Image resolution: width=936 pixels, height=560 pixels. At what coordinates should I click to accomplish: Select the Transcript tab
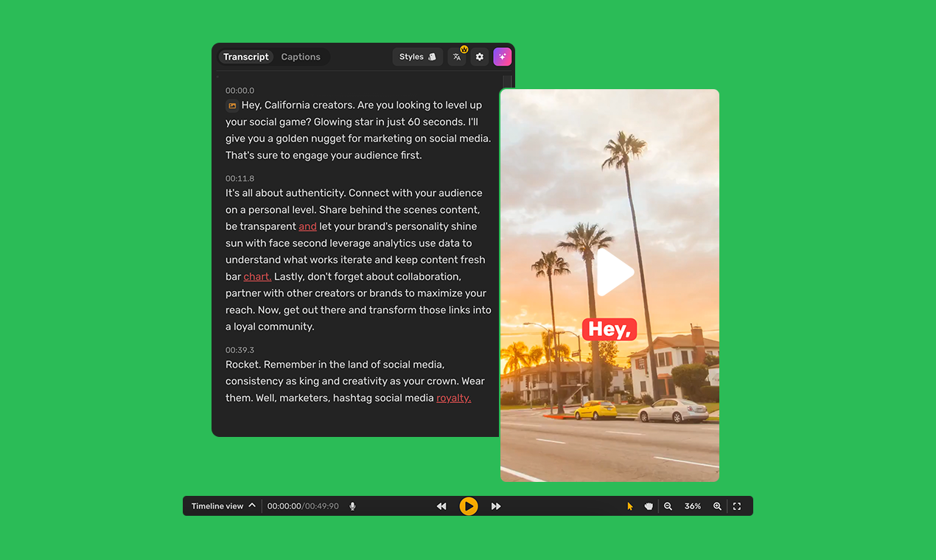(245, 56)
